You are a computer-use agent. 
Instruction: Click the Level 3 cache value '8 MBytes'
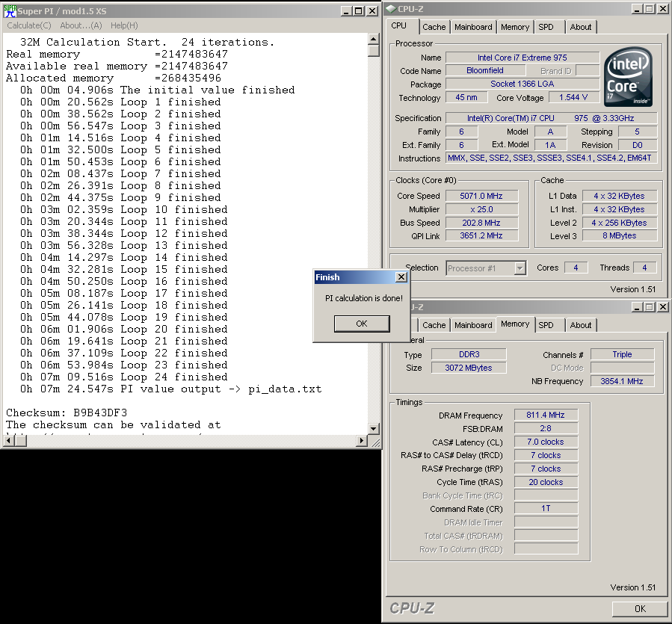(619, 235)
